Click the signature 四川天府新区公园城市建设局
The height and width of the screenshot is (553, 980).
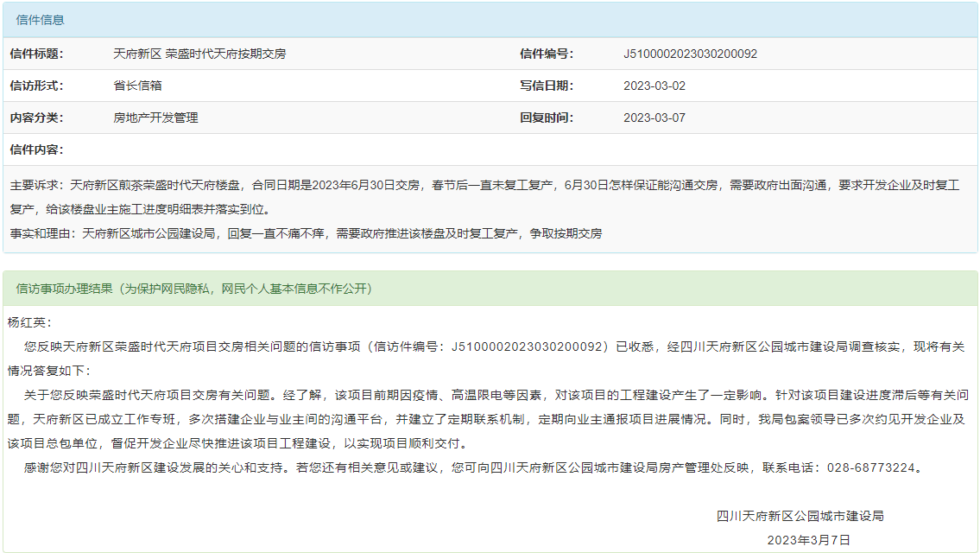point(800,516)
